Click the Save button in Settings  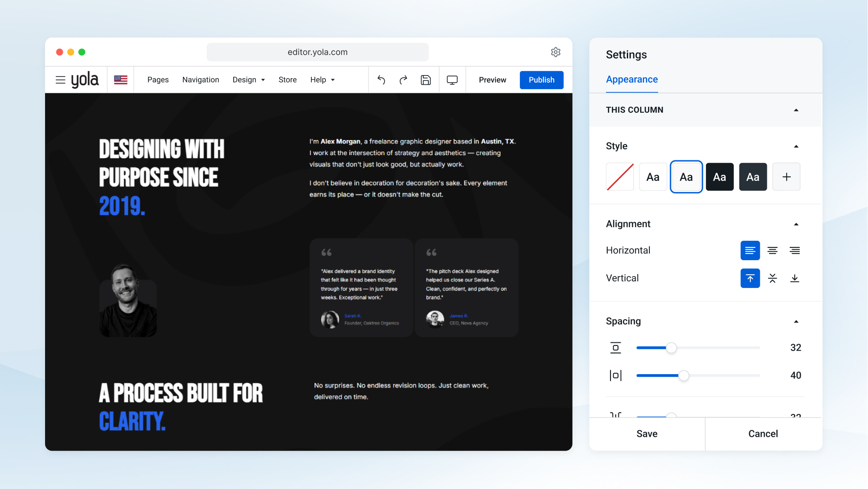click(647, 434)
